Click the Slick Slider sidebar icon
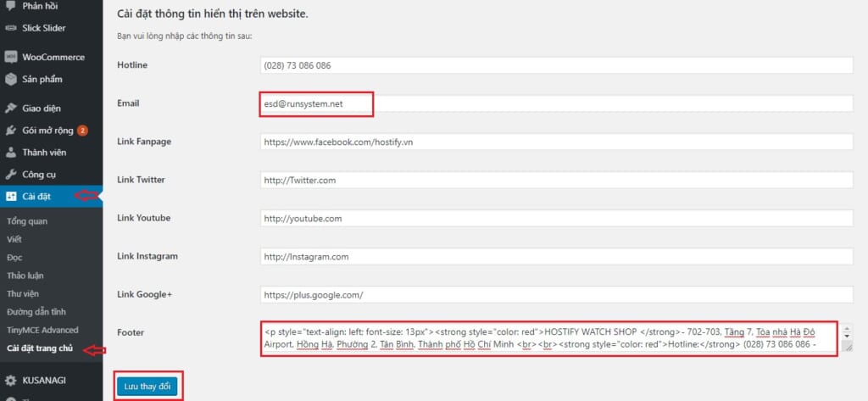 click(10, 28)
